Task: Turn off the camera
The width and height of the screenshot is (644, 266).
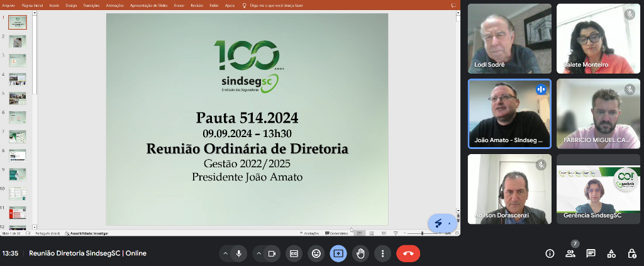Action: tap(272, 253)
